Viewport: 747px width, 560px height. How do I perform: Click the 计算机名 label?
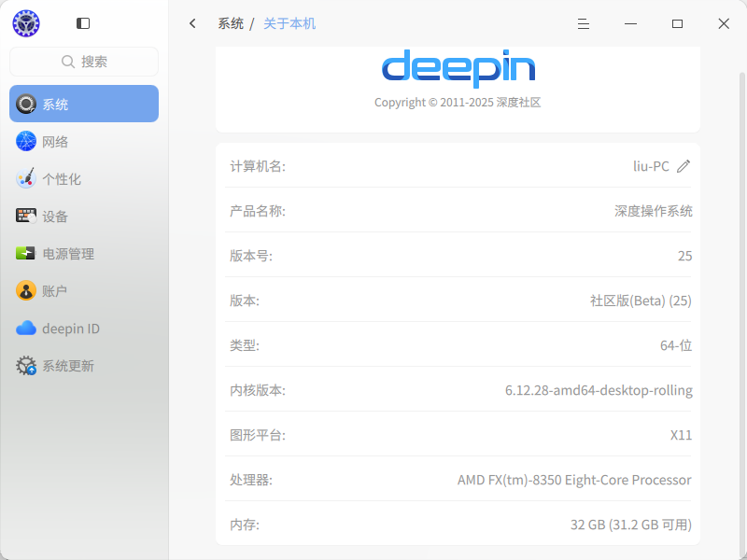pos(258,166)
